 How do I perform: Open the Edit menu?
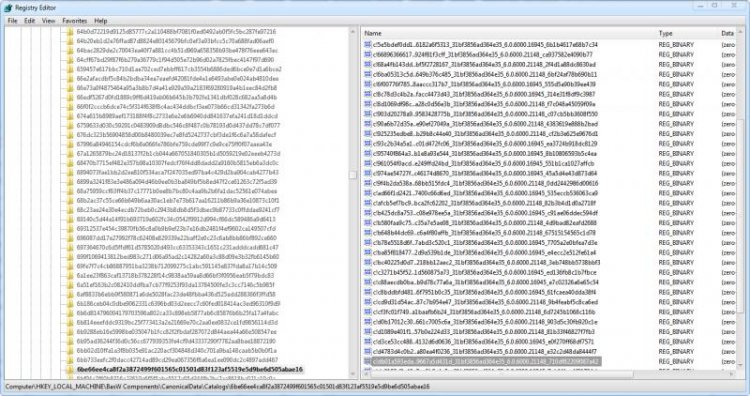(x=30, y=21)
